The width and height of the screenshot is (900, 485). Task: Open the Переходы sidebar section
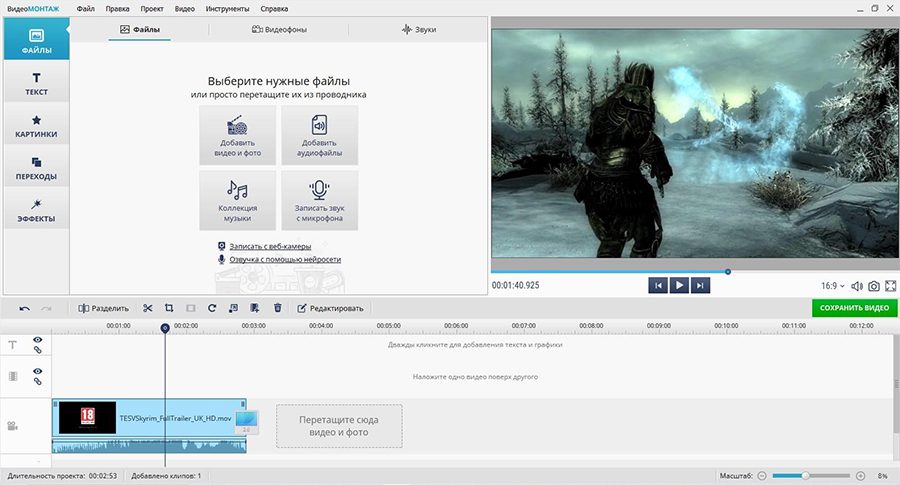(x=36, y=169)
